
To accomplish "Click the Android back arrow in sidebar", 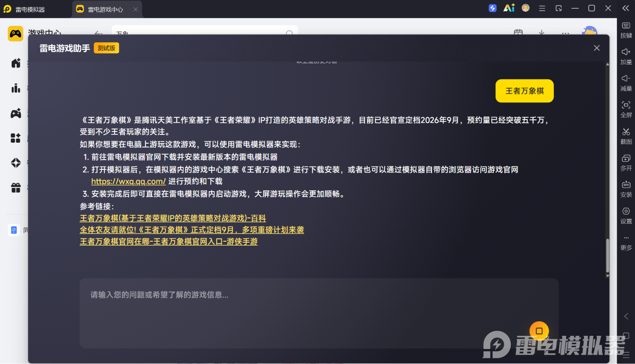I will tap(626, 316).
